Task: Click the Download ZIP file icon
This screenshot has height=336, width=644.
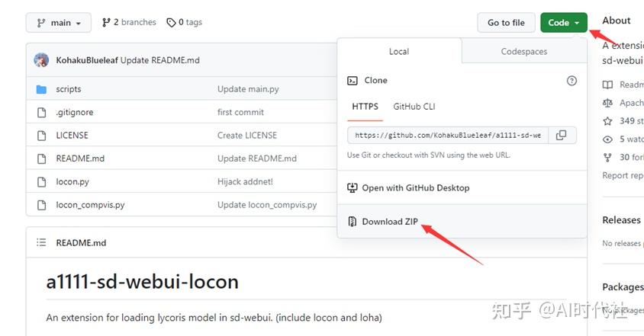Action: (x=352, y=222)
